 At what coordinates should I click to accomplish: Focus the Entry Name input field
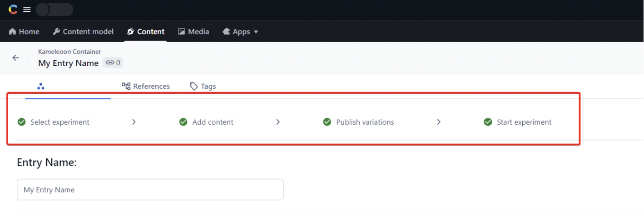pyautogui.click(x=150, y=189)
